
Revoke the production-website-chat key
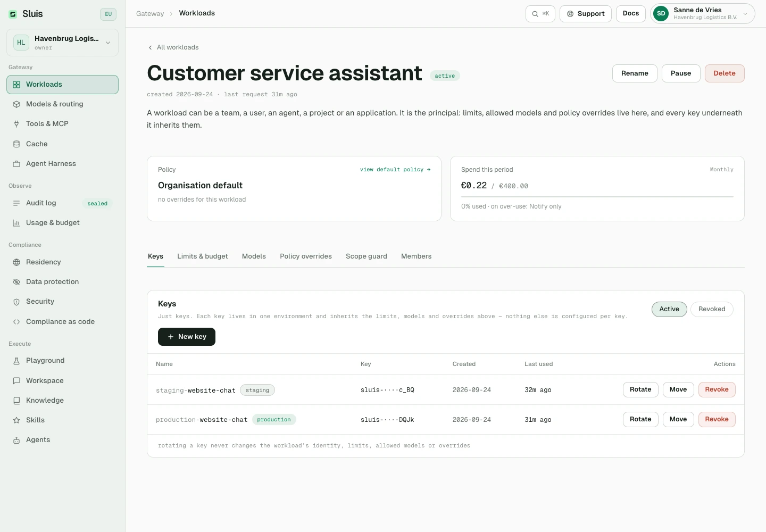point(717,419)
